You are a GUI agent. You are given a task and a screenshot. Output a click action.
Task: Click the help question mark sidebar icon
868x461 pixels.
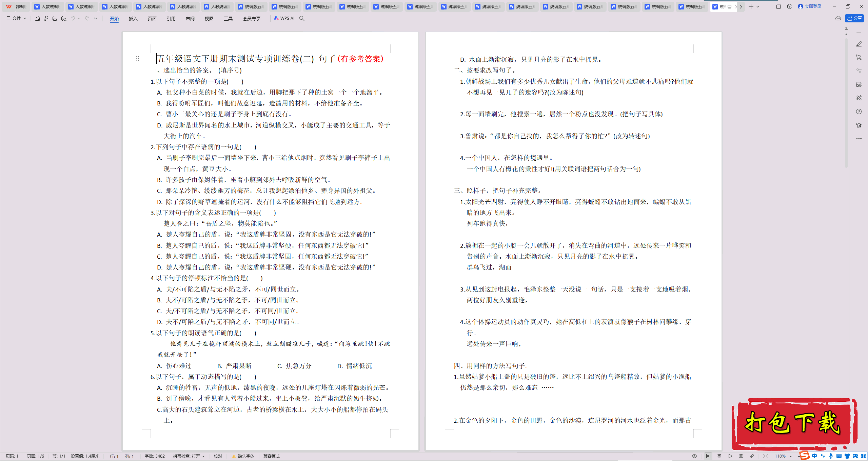[859, 112]
